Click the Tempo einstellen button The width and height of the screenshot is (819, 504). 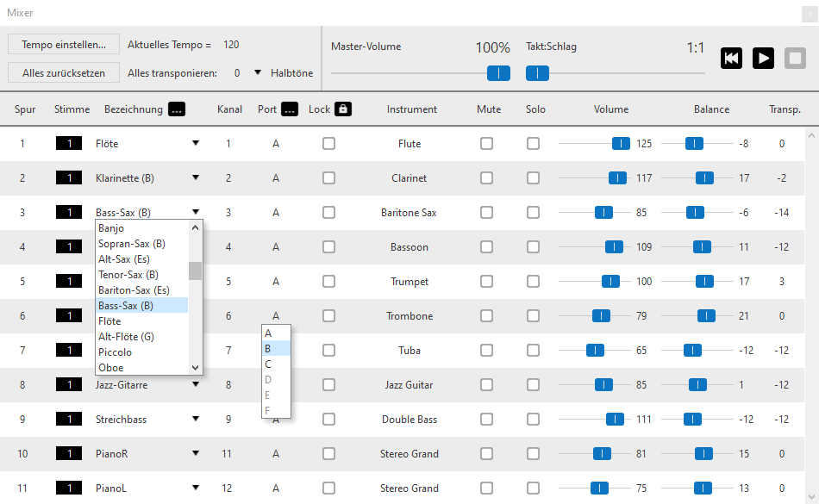coord(64,45)
